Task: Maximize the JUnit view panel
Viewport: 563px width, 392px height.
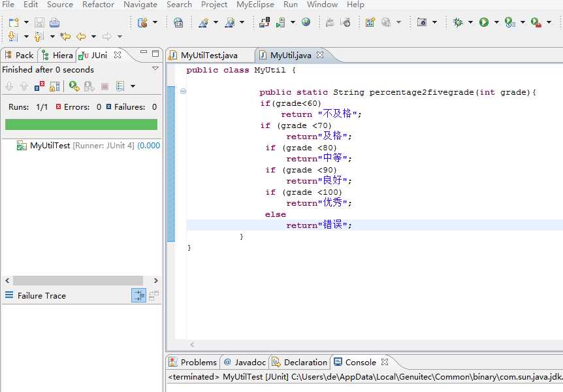Action: [x=155, y=54]
